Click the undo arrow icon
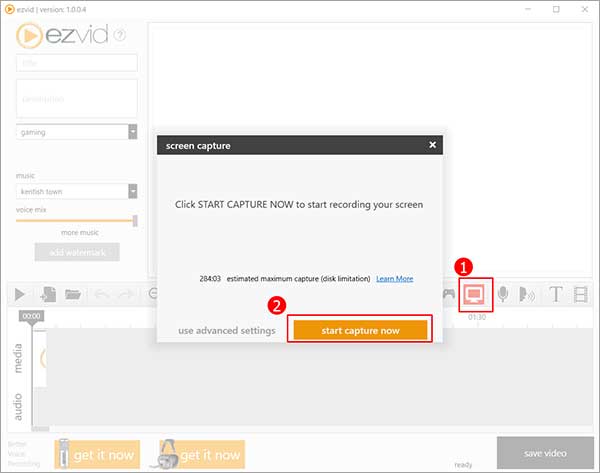The width and height of the screenshot is (600, 473). [x=101, y=294]
